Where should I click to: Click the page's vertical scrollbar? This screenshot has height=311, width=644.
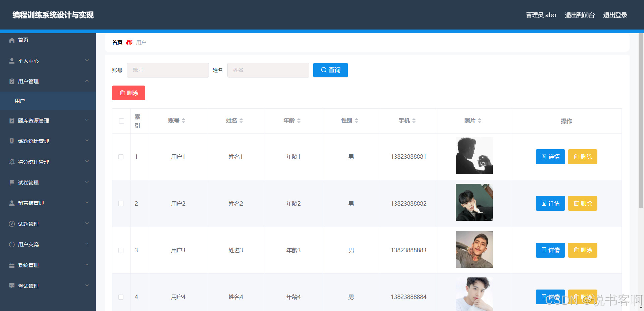point(641,121)
